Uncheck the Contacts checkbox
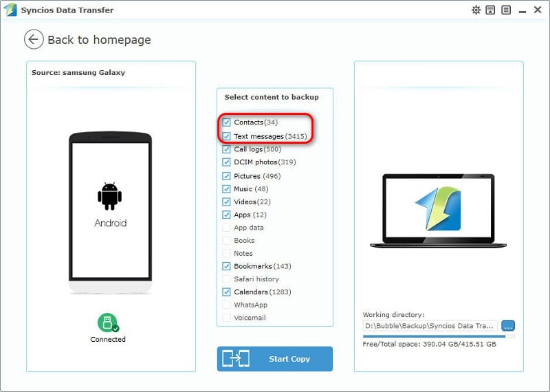Viewport: 550px width, 392px height. [227, 122]
